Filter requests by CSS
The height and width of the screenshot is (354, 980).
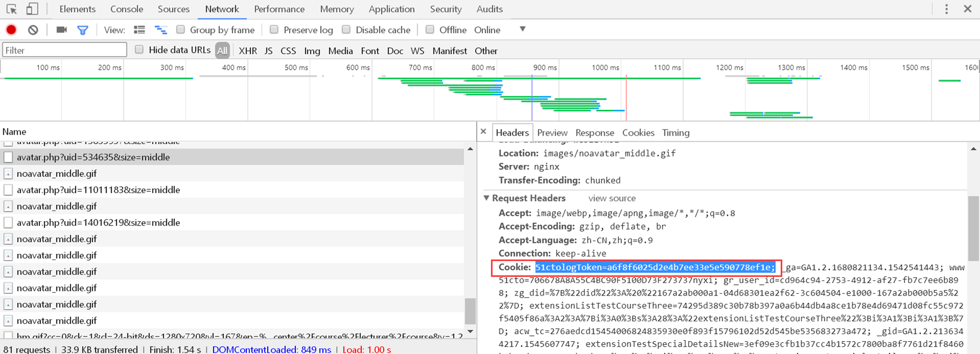coord(288,51)
